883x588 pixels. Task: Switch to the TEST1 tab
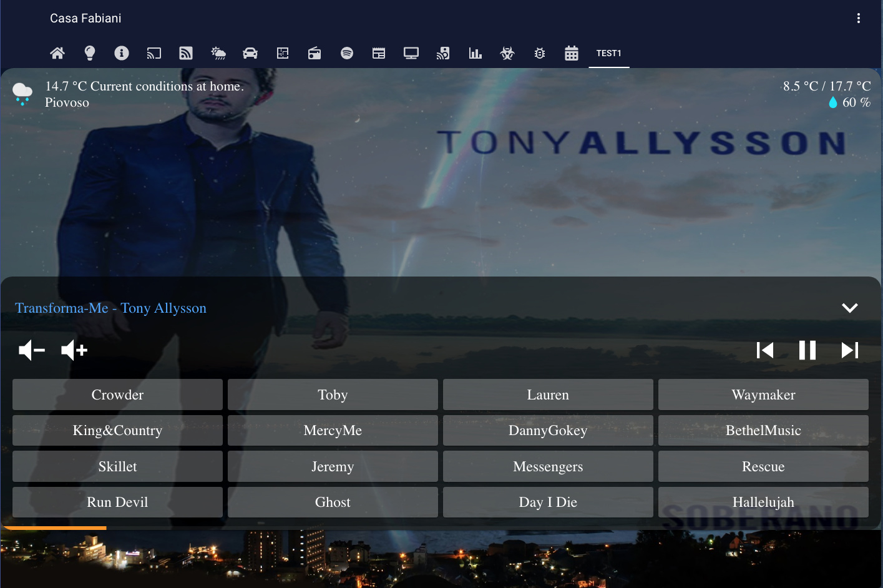click(x=609, y=53)
